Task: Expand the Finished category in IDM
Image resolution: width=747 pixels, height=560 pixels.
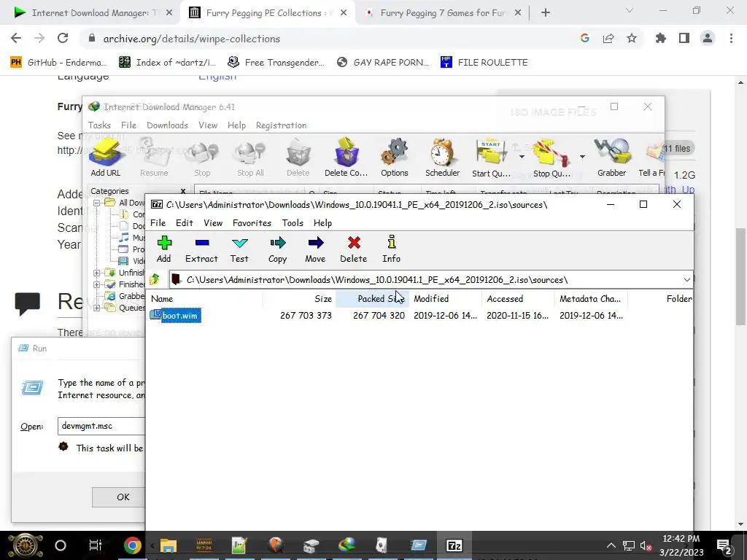Action: [x=97, y=284]
